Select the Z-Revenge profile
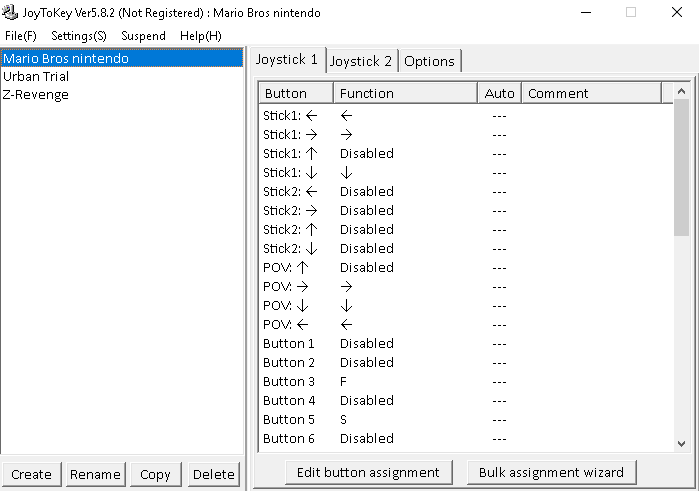This screenshot has height=491, width=699. [x=122, y=95]
